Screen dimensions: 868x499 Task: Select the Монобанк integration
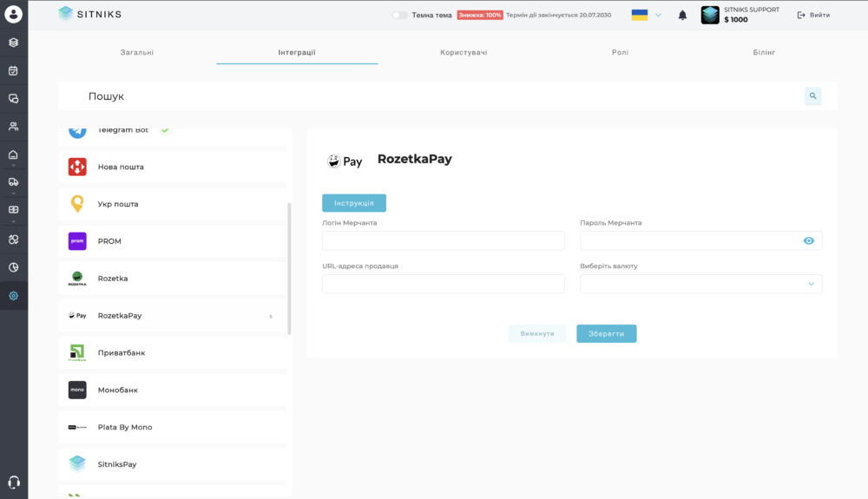click(172, 390)
